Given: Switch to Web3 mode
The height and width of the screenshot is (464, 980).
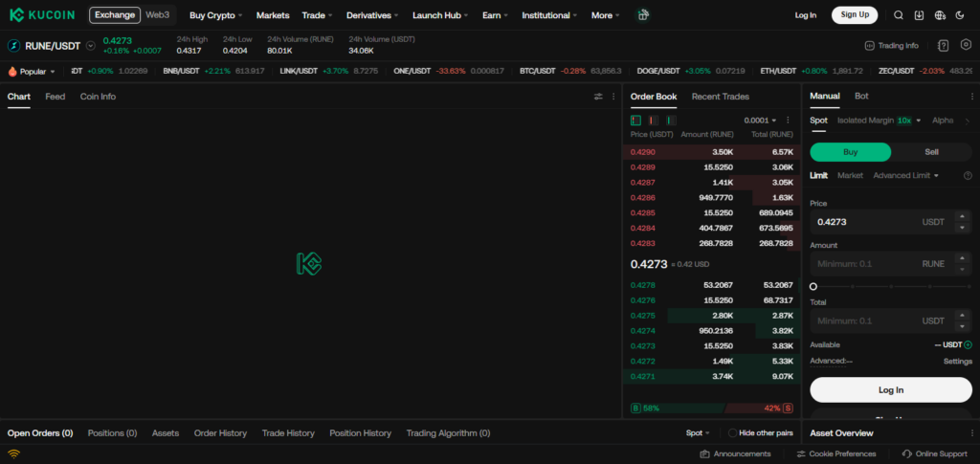Looking at the screenshot, I should click(158, 15).
